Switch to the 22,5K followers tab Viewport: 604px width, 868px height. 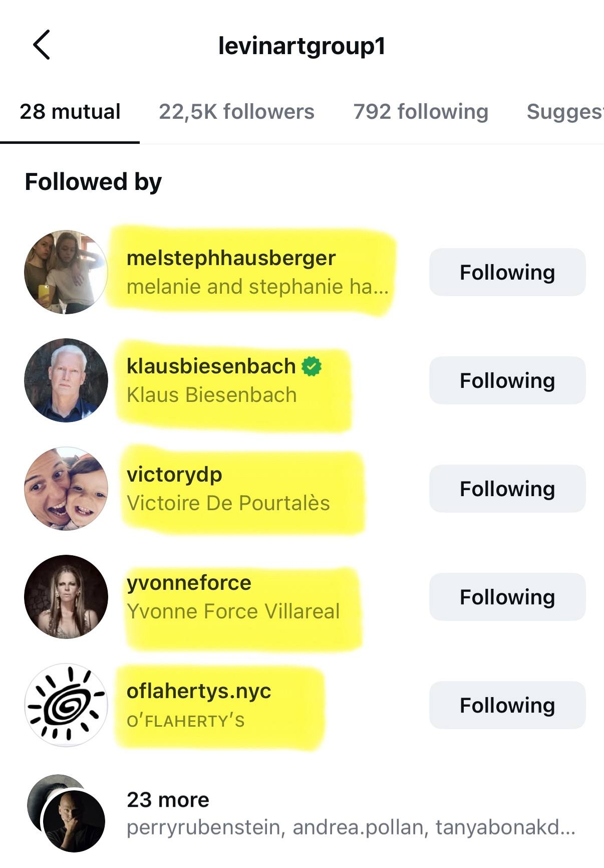(236, 112)
